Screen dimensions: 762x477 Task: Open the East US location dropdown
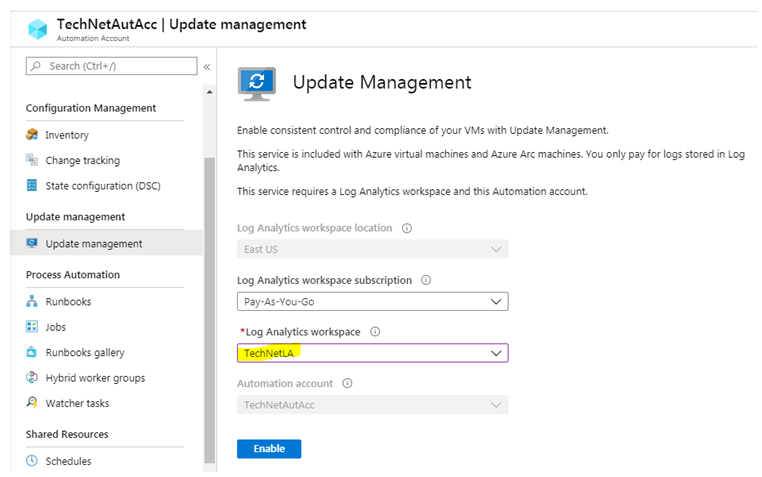[x=373, y=249]
